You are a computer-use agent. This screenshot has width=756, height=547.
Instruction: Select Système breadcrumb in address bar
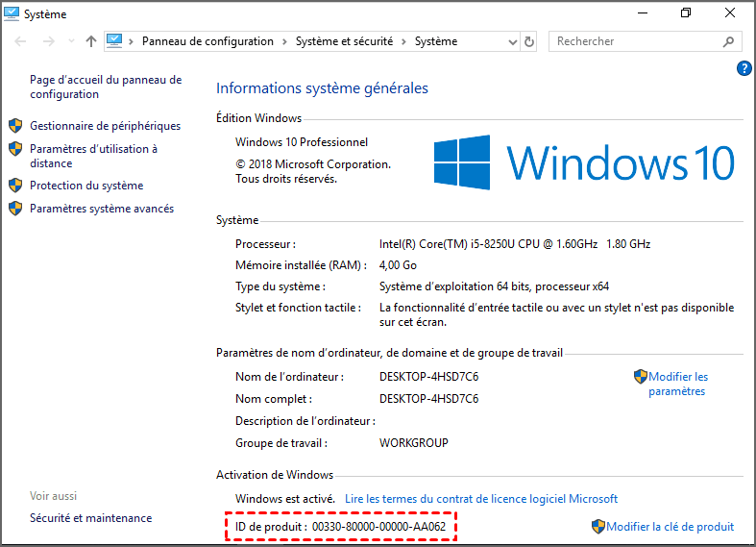click(x=436, y=41)
